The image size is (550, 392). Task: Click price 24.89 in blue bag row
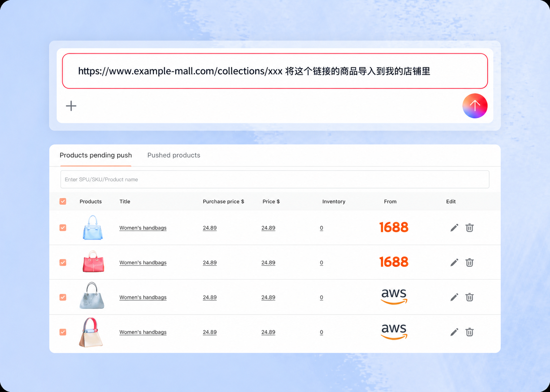[268, 228]
